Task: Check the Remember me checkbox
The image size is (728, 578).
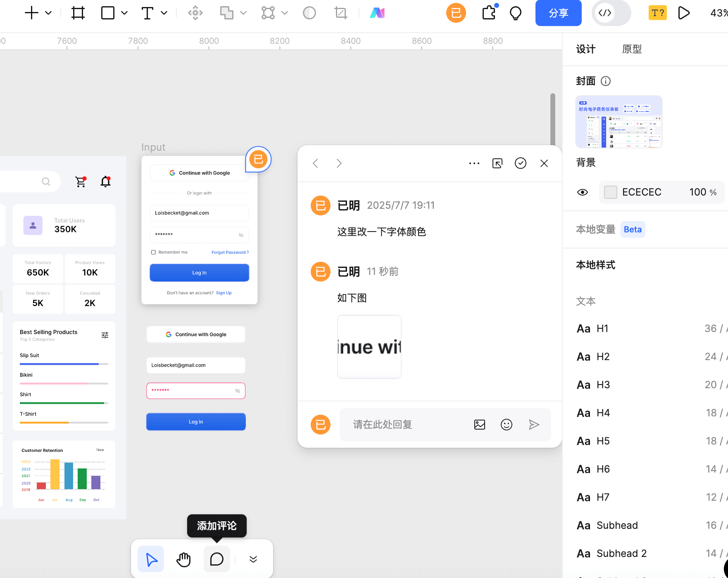Action: pyautogui.click(x=153, y=252)
